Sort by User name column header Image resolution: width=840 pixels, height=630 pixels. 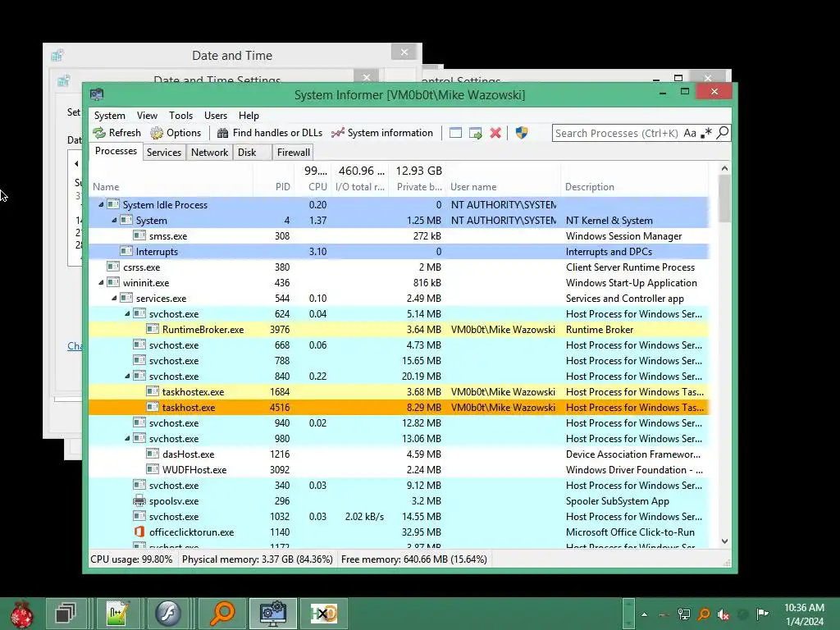(x=504, y=186)
